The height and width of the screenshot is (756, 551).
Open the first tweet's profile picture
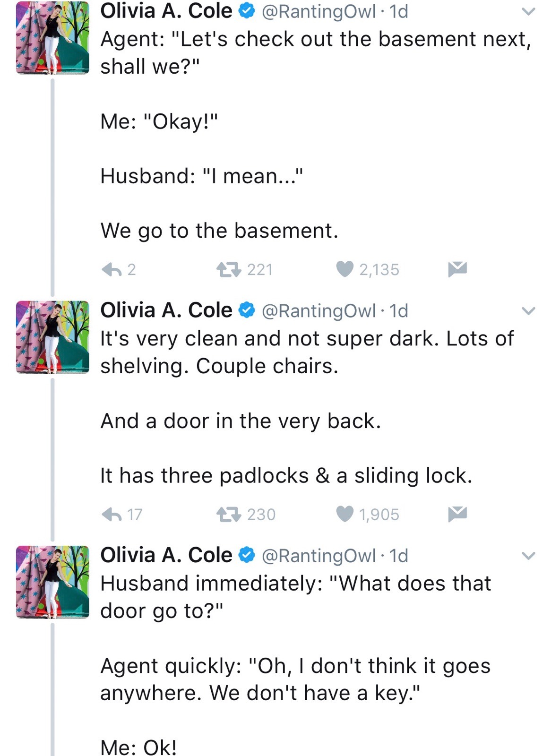tap(52, 38)
